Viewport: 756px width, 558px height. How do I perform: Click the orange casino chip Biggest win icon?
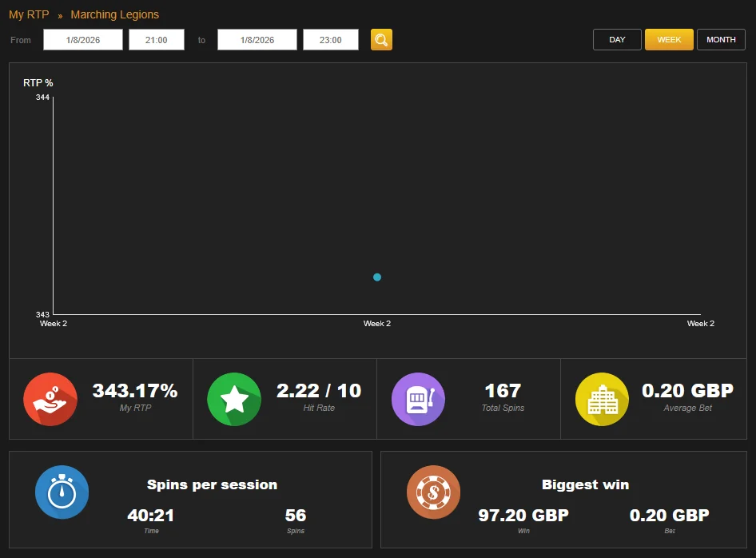[433, 492]
